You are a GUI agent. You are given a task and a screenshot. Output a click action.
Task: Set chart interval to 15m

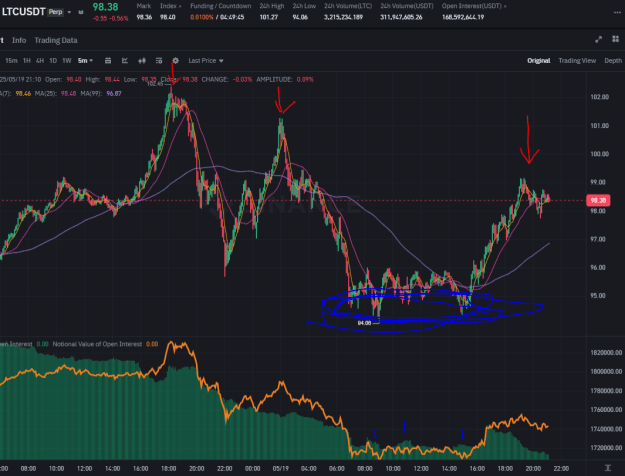(x=11, y=61)
